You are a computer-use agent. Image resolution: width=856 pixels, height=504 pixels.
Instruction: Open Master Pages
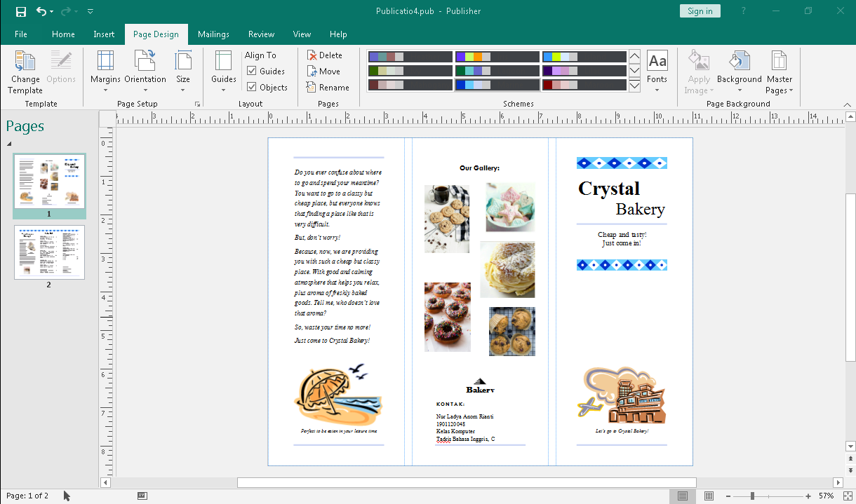point(779,67)
